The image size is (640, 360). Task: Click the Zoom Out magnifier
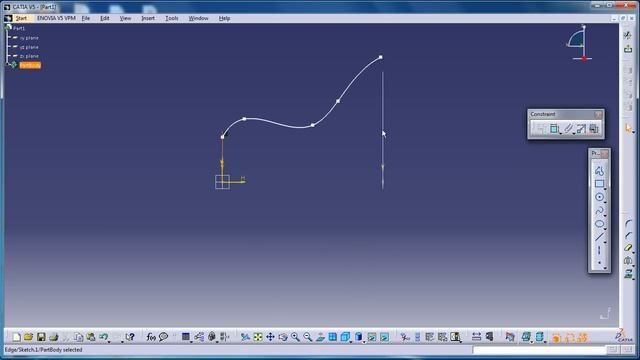[x=308, y=337]
